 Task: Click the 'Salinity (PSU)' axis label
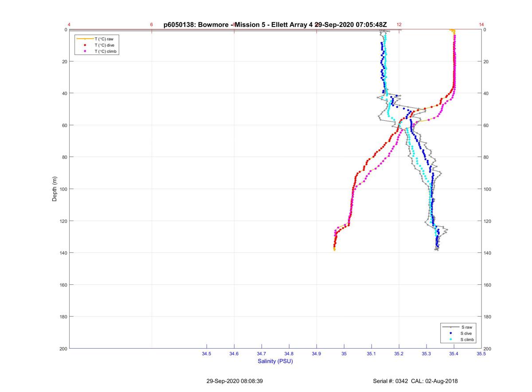click(275, 361)
